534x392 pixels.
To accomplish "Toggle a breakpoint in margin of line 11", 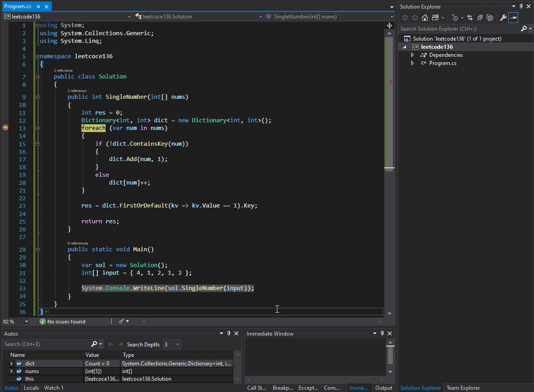I will pos(5,112).
